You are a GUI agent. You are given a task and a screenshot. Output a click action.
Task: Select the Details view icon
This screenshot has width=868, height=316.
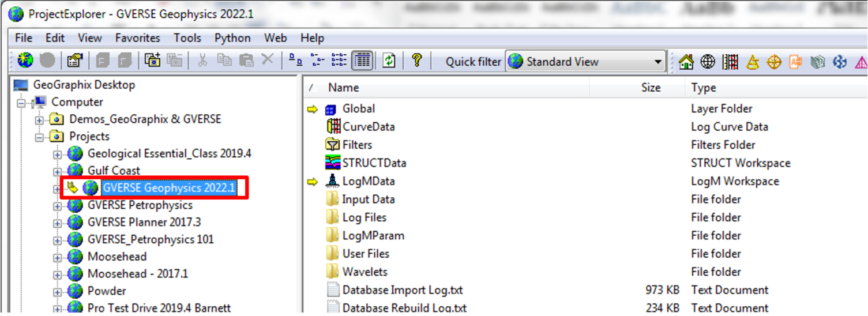[x=362, y=61]
